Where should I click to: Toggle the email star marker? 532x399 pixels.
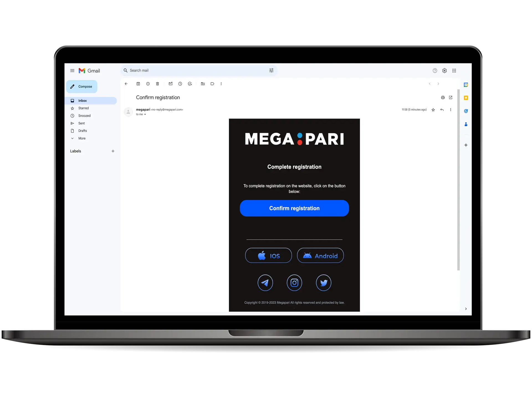click(434, 109)
